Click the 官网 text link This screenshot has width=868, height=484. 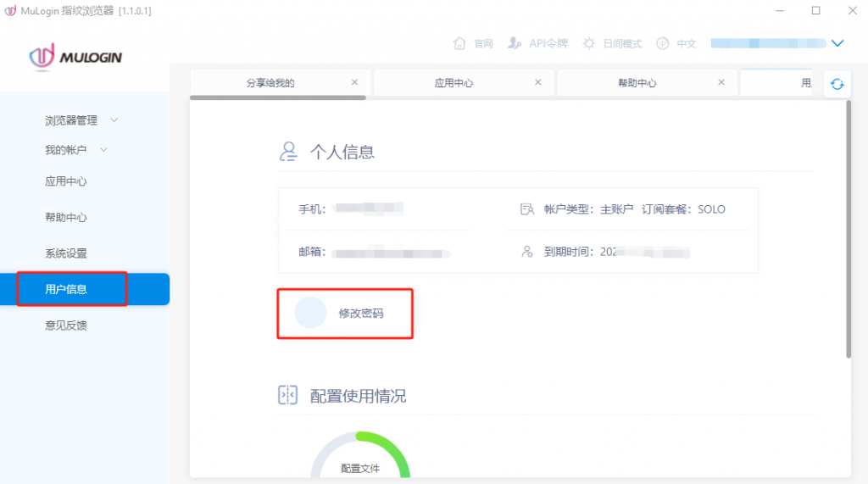[x=483, y=44]
